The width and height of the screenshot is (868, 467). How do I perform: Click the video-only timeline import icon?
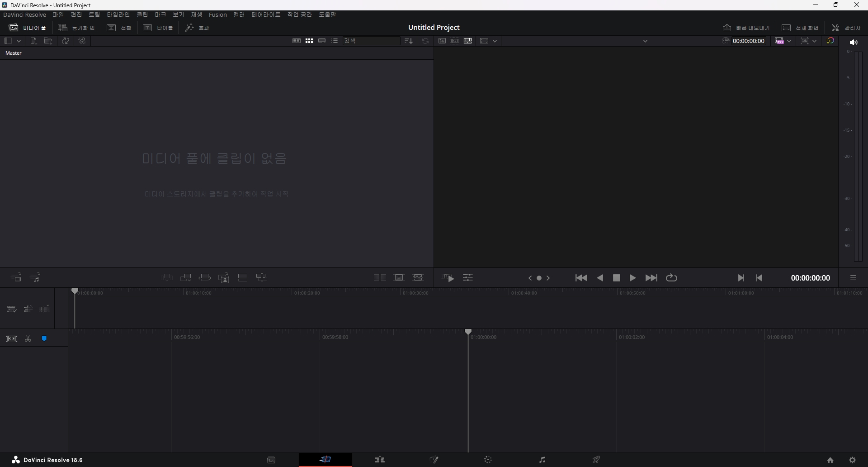(x=16, y=277)
